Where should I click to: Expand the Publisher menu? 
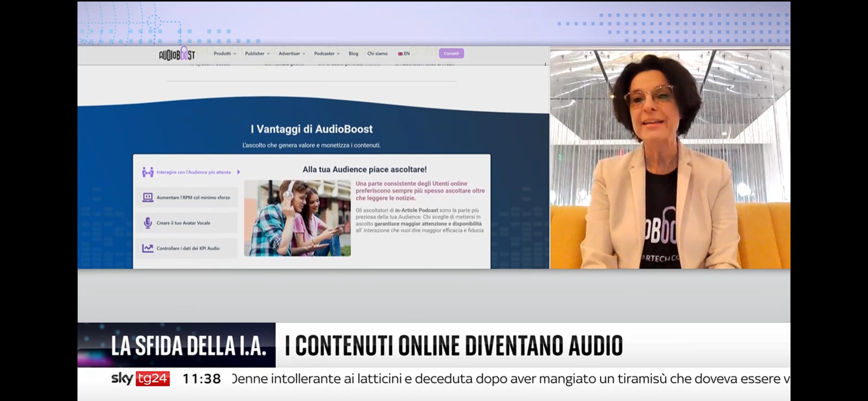point(257,53)
